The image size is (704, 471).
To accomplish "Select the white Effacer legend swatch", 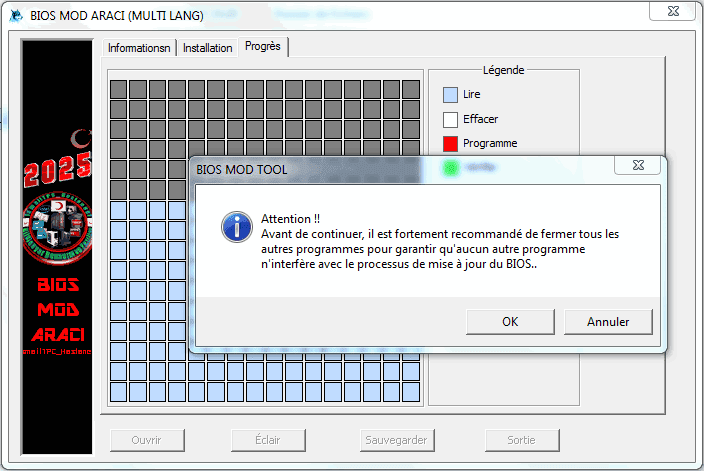I will 450,119.
